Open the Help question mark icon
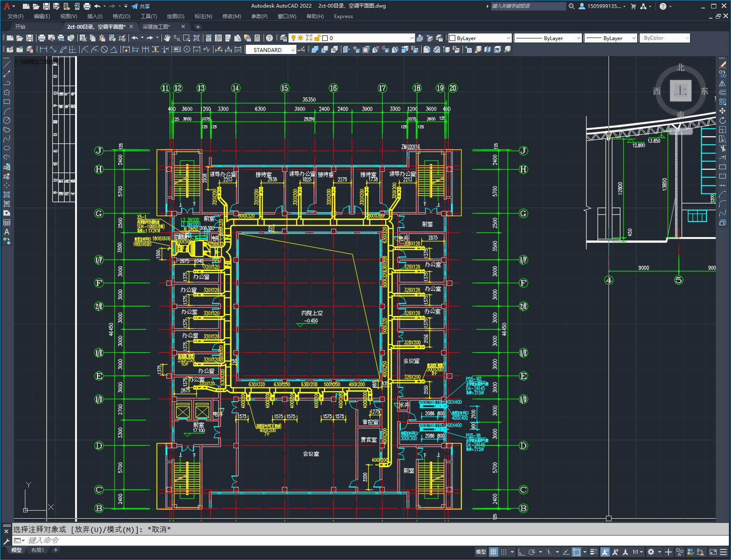 click(x=269, y=38)
